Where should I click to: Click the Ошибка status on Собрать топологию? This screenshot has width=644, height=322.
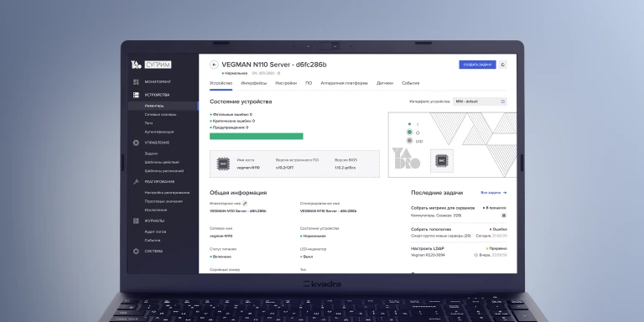(x=498, y=230)
